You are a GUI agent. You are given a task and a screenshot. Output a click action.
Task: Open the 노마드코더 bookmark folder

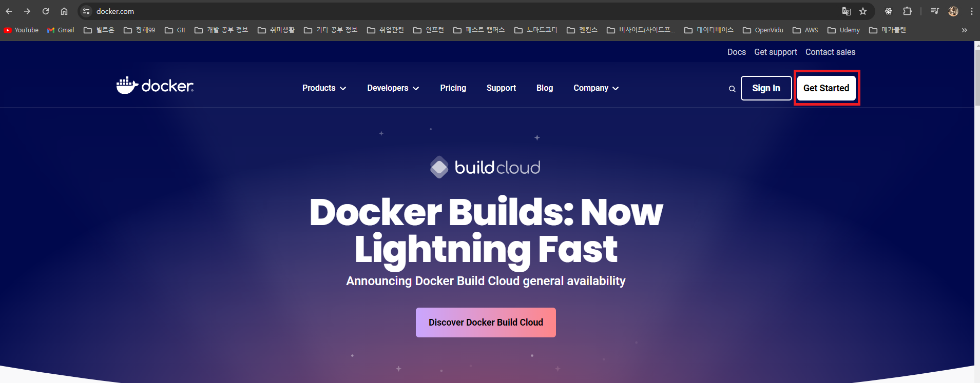(536, 30)
